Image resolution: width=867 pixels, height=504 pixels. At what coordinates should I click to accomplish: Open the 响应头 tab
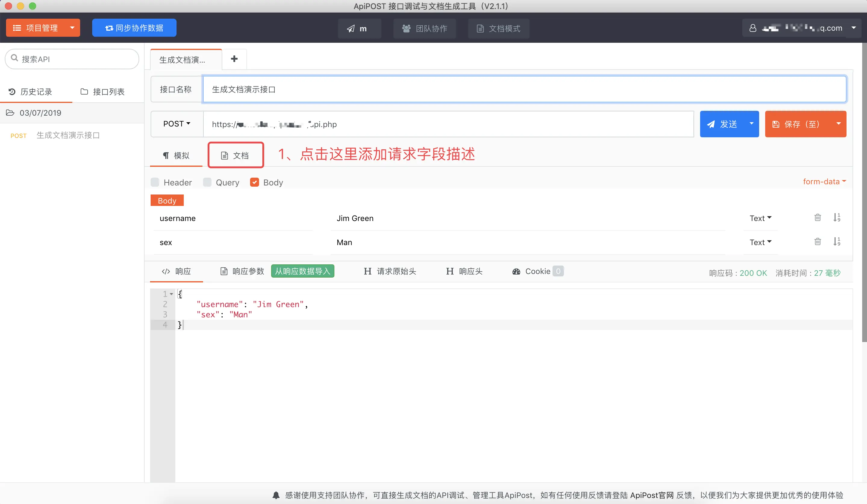point(465,271)
